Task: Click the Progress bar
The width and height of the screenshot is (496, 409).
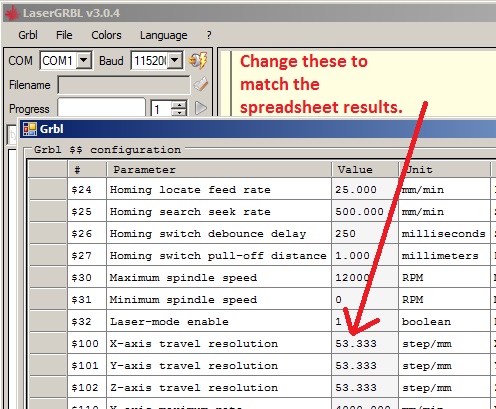Action: 101,108
